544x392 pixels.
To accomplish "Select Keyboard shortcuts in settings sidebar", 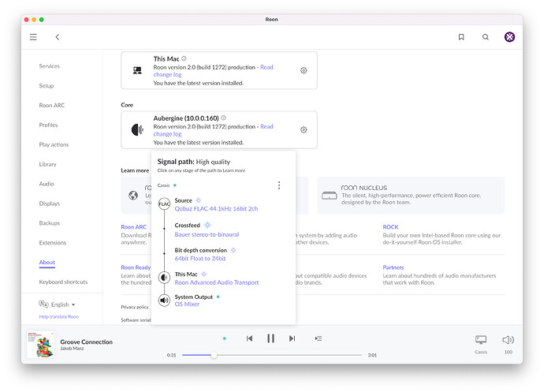I will tap(63, 282).
